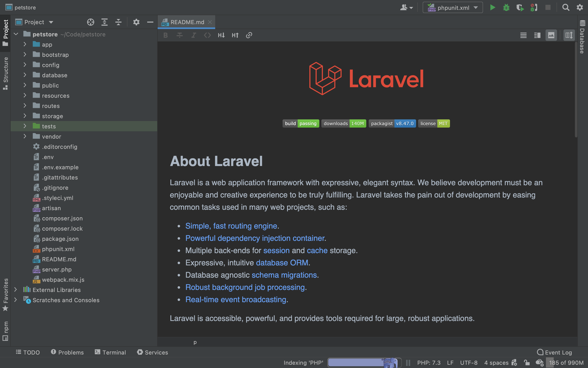
Task: Expand all in Project panel
Action: pos(105,22)
